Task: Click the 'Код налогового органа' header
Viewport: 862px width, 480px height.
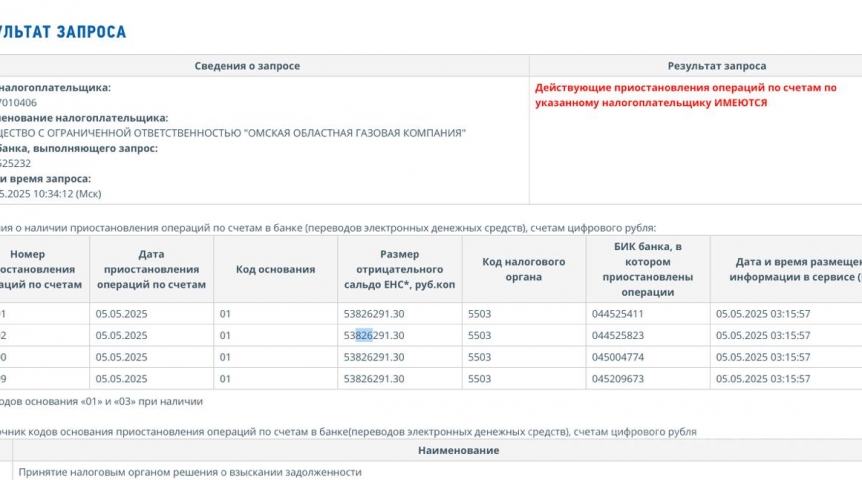Action: point(523,269)
